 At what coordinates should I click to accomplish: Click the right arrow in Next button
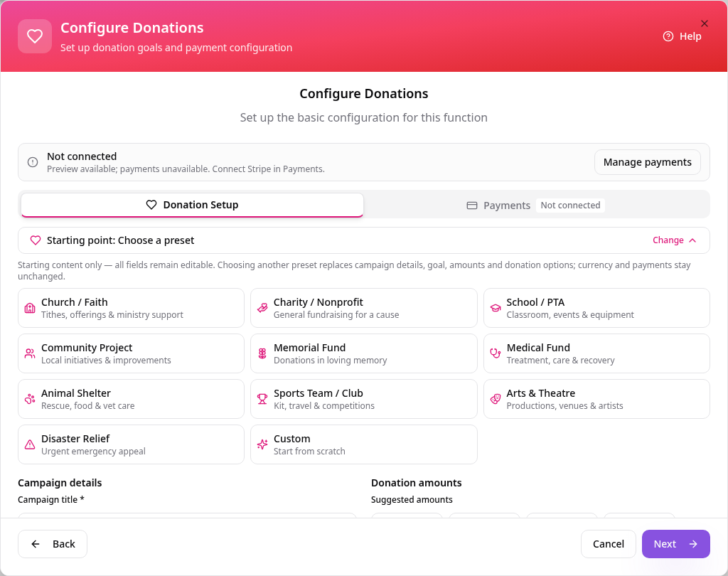[693, 544]
